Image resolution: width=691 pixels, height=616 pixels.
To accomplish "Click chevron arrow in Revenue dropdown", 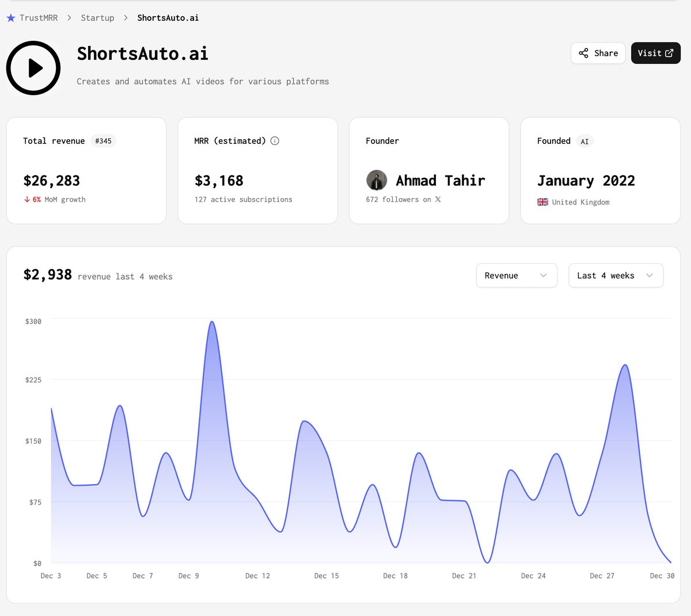I will coord(543,275).
